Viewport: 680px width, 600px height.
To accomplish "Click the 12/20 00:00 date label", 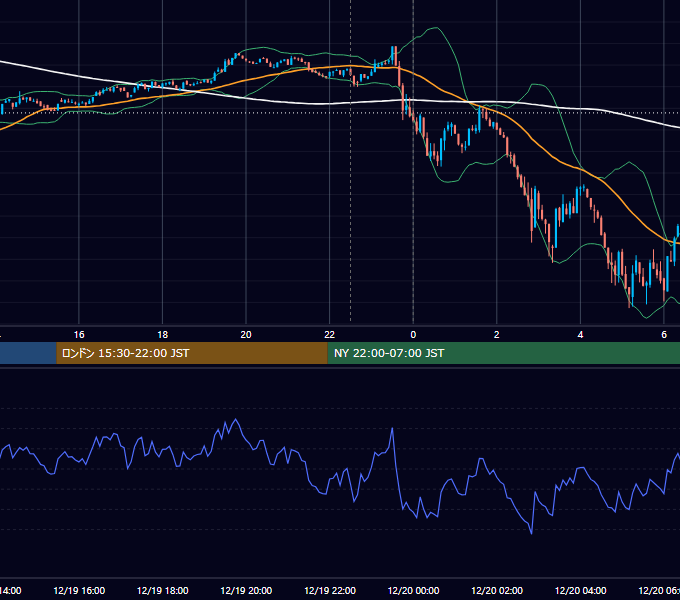I will point(413,590).
